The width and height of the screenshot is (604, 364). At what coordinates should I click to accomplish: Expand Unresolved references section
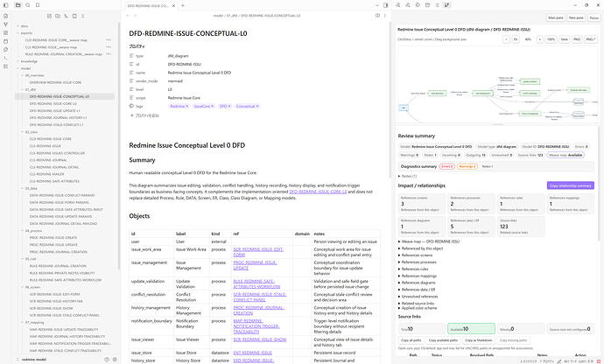coord(418,297)
